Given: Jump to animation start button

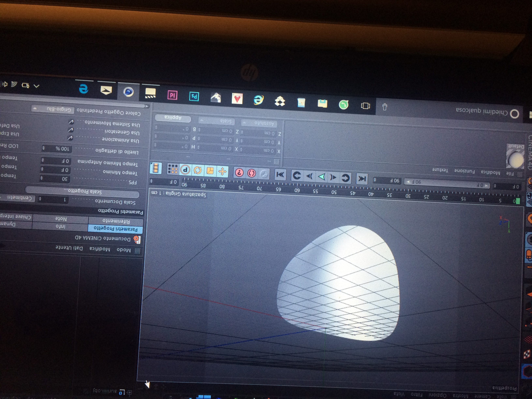Looking at the screenshot, I should pos(362,178).
